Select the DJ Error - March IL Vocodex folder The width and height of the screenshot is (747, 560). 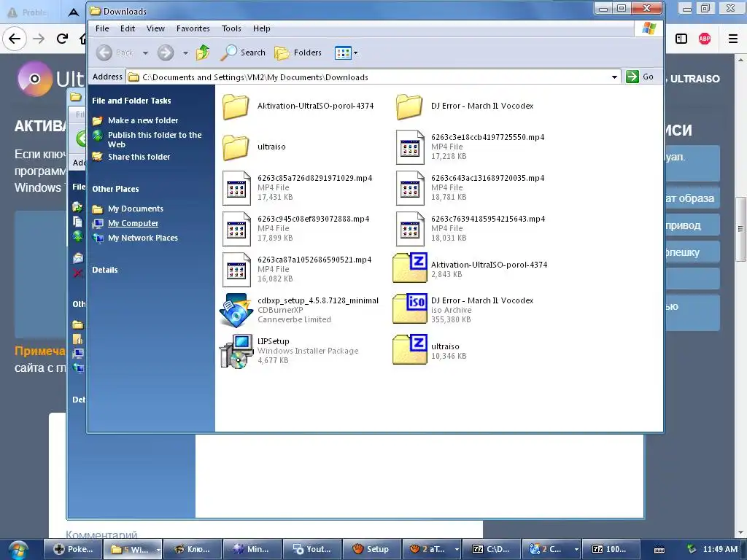point(409,106)
